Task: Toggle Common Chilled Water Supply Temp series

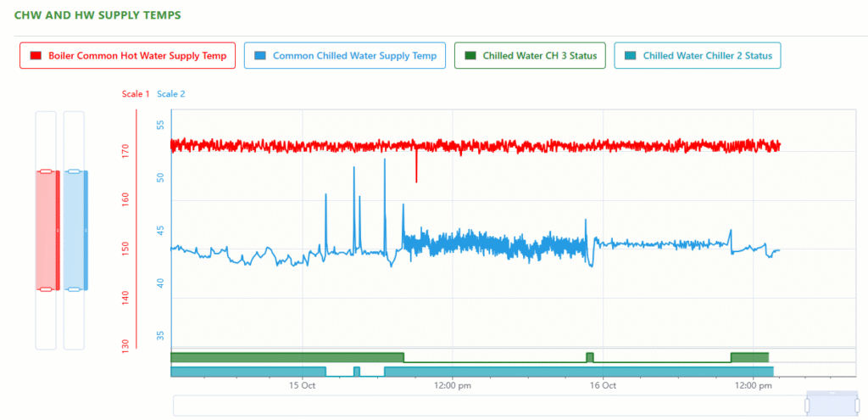Action: [344, 56]
